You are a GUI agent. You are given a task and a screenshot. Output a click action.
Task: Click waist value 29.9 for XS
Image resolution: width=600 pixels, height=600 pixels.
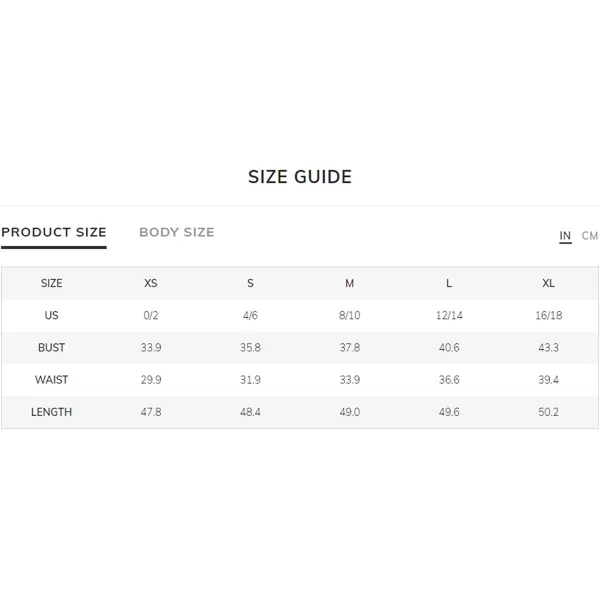[151, 380]
